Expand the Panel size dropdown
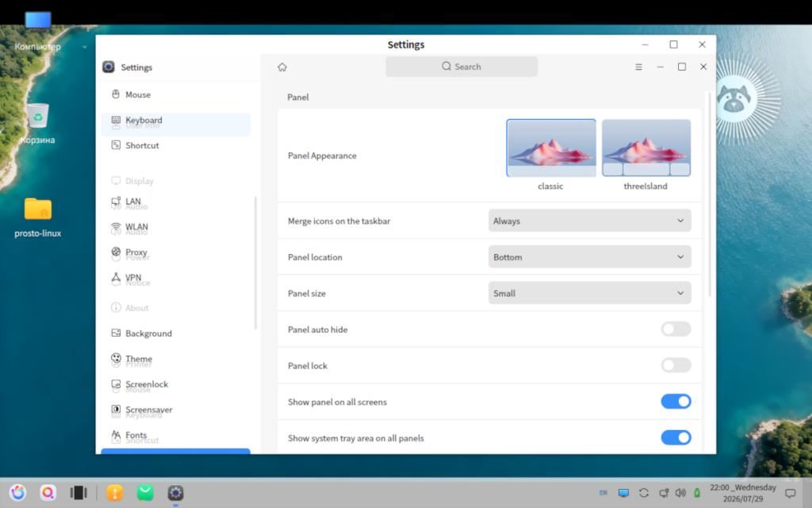The width and height of the screenshot is (812, 508). [589, 294]
